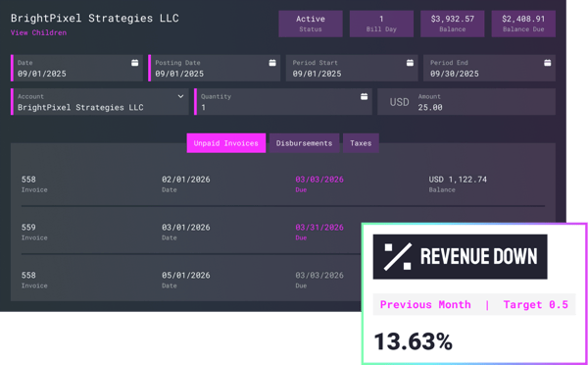
Task: Click the 13.63% value
Action: (414, 341)
